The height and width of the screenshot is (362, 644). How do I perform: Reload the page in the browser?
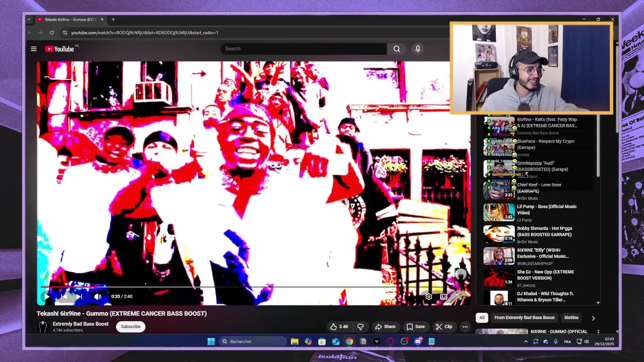pos(51,33)
